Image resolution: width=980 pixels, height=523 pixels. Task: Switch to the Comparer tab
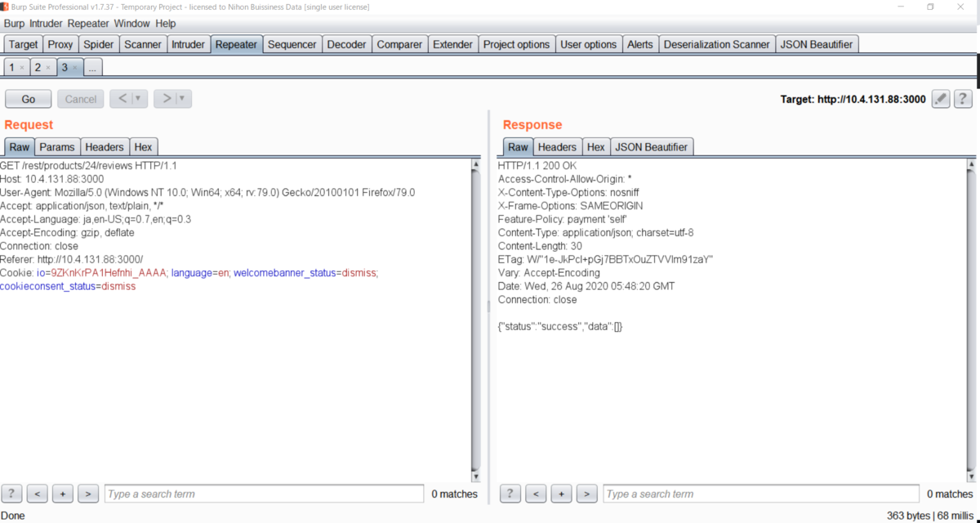pyautogui.click(x=399, y=44)
